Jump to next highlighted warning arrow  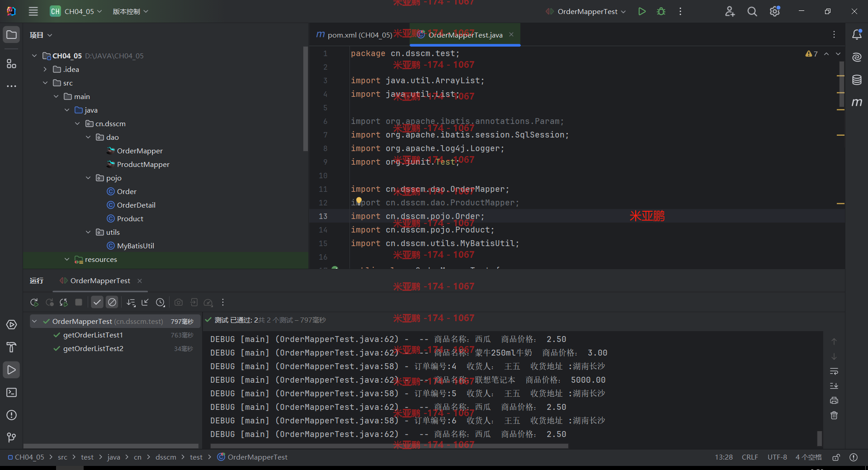click(838, 54)
